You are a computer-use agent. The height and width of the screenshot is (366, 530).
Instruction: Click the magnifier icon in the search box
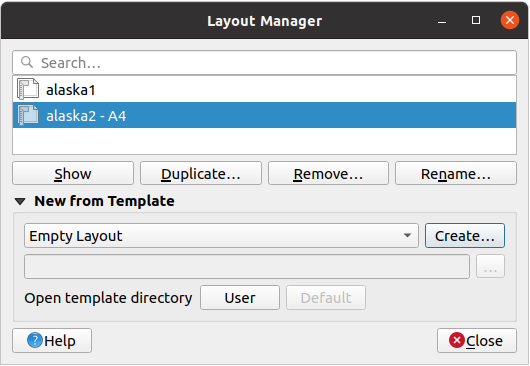point(27,62)
